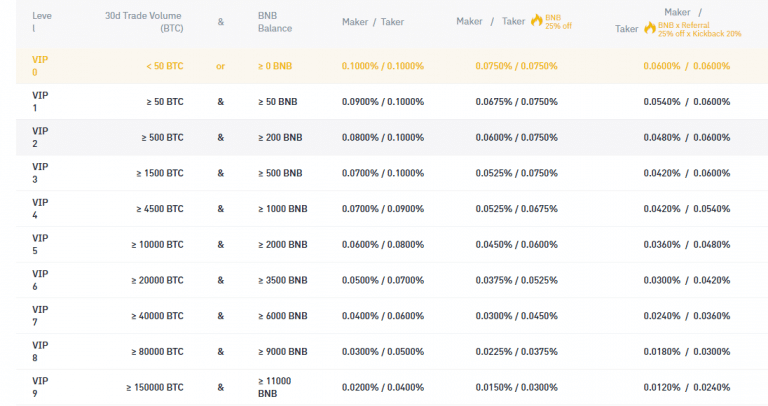Select the '≥ 500 BTC' cell in VIP 2
The height and width of the screenshot is (406, 768).
pos(163,138)
